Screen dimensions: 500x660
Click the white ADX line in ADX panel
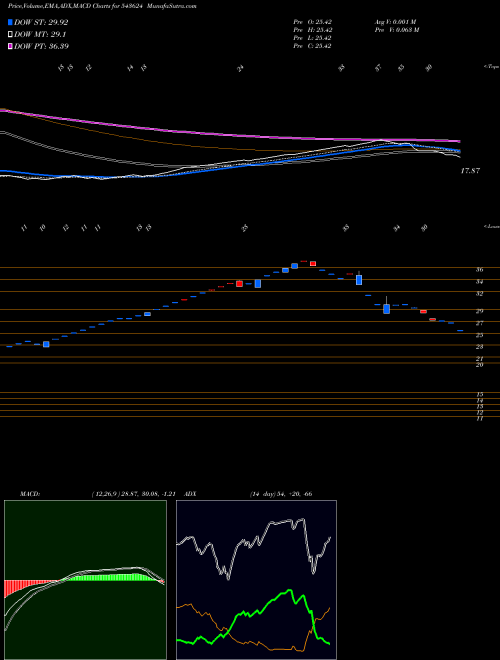[253, 547]
